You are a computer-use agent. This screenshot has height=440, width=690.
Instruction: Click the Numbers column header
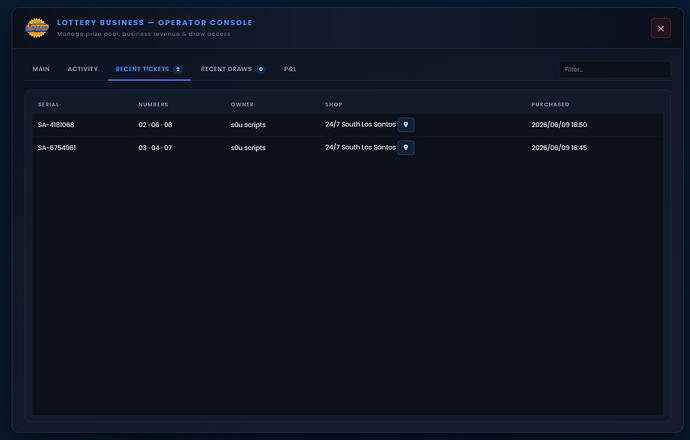pos(154,104)
